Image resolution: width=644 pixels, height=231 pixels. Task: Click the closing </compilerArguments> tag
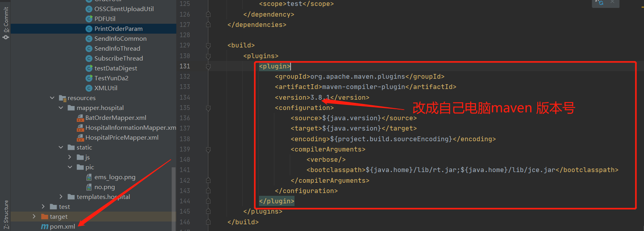coord(330,180)
